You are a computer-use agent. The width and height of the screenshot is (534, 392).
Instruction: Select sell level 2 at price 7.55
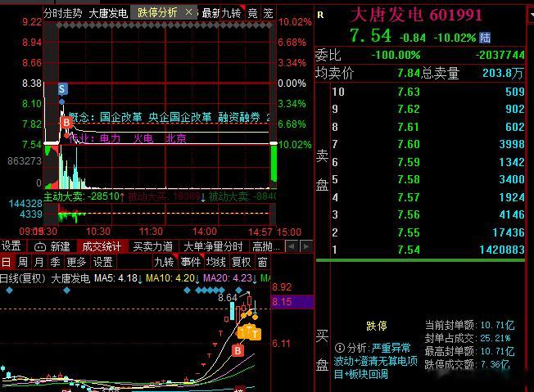click(x=428, y=232)
